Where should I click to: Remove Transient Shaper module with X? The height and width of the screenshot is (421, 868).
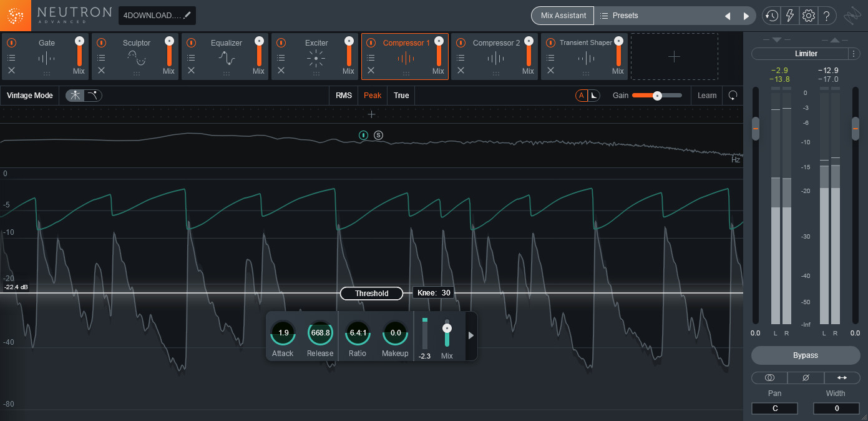click(x=550, y=71)
